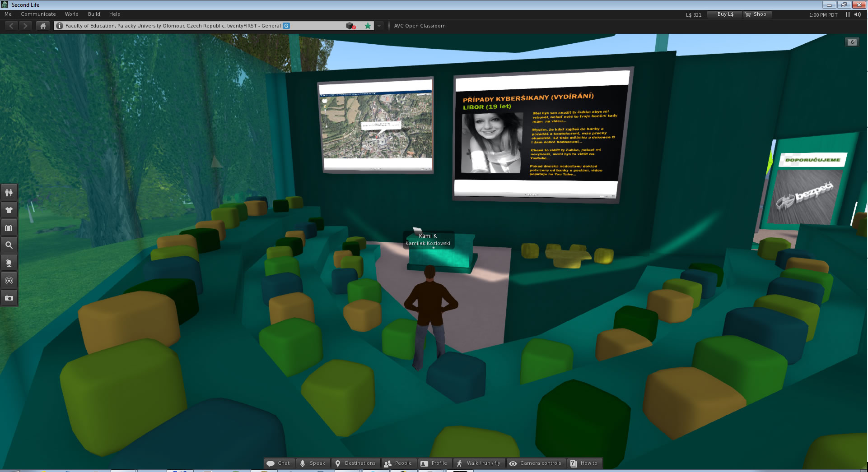Image resolution: width=868 pixels, height=472 pixels.
Task: Open the AVC Open Classroom favorite
Action: click(420, 26)
